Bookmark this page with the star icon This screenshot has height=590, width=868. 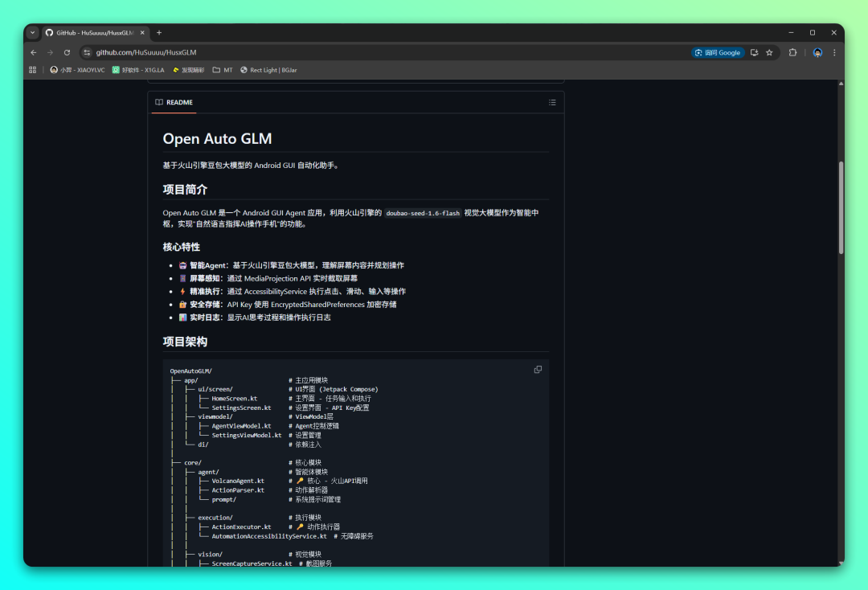pyautogui.click(x=769, y=52)
